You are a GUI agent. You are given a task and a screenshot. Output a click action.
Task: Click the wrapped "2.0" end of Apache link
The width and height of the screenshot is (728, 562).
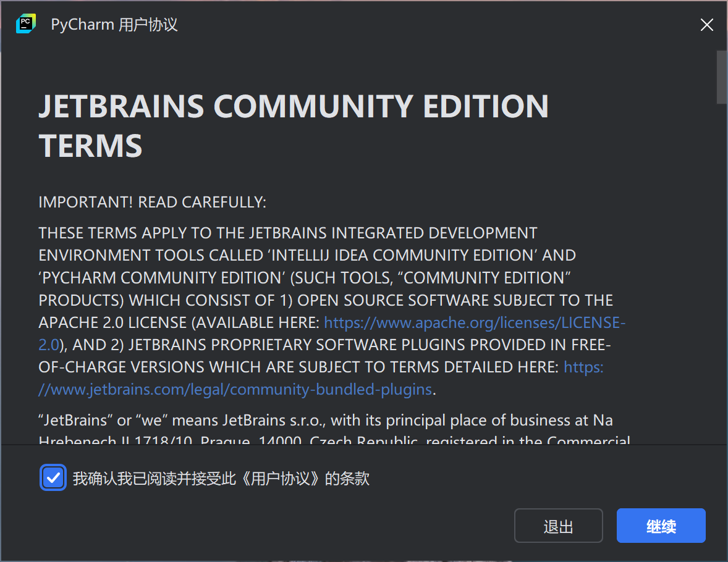48,345
